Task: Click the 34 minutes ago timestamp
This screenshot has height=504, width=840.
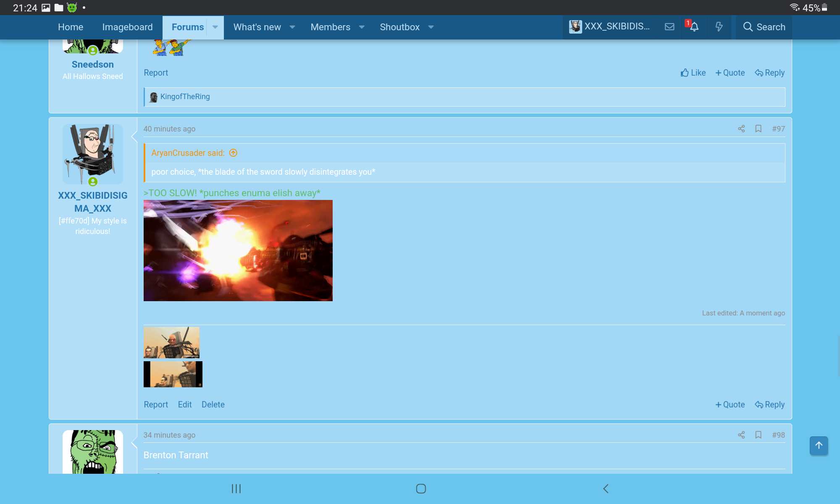Action: click(169, 435)
